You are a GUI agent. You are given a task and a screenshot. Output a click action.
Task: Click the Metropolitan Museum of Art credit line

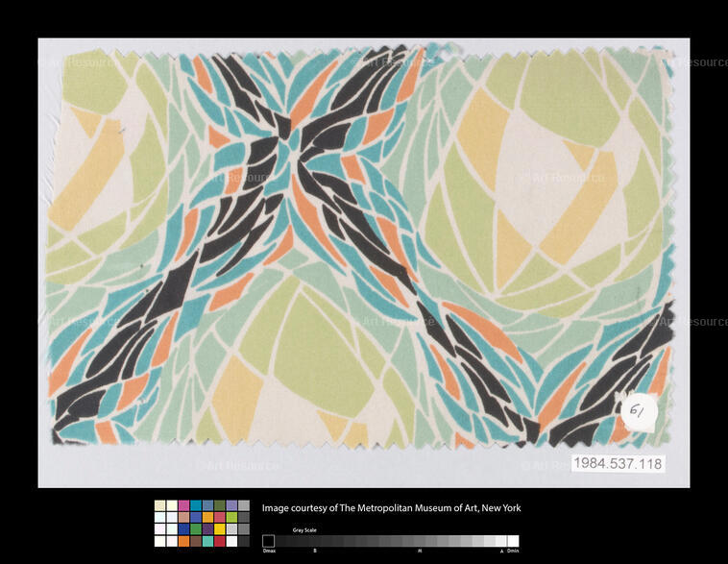[x=392, y=507]
